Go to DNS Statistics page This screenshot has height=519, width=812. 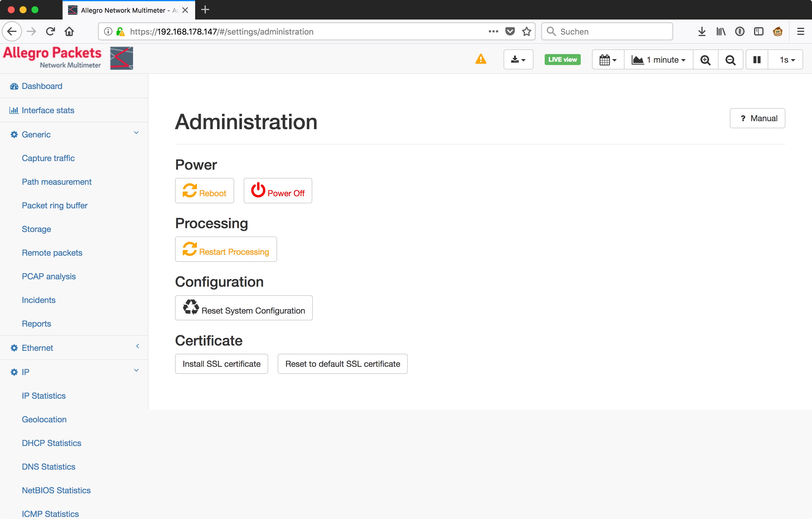(x=48, y=466)
